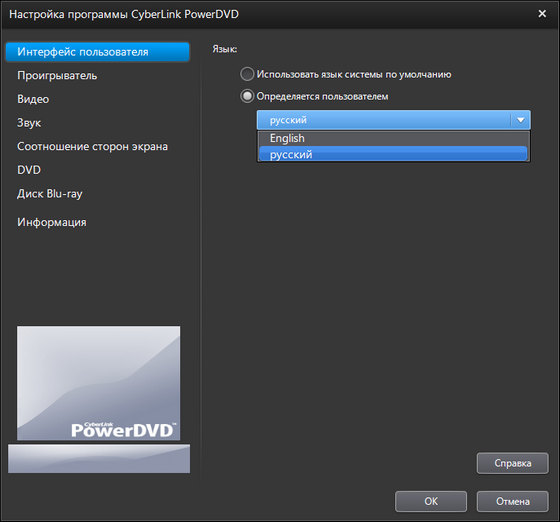Click the language combo box showing русский
The width and height of the screenshot is (560, 522).
coord(394,120)
